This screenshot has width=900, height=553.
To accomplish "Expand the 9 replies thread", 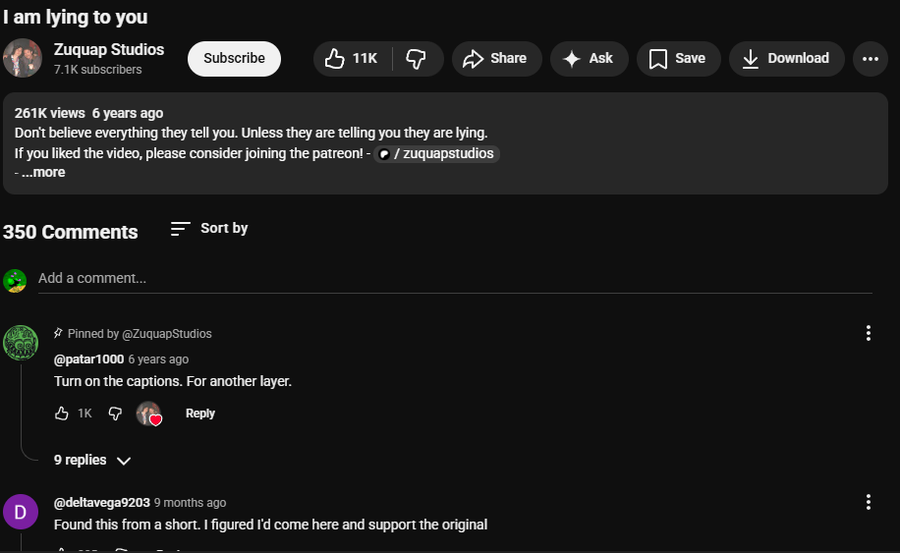I will coord(92,460).
